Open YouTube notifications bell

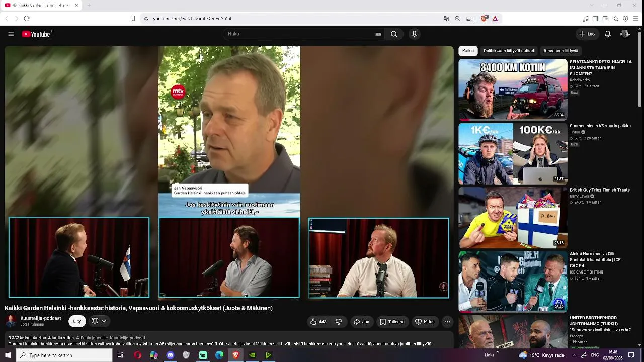pyautogui.click(x=608, y=34)
